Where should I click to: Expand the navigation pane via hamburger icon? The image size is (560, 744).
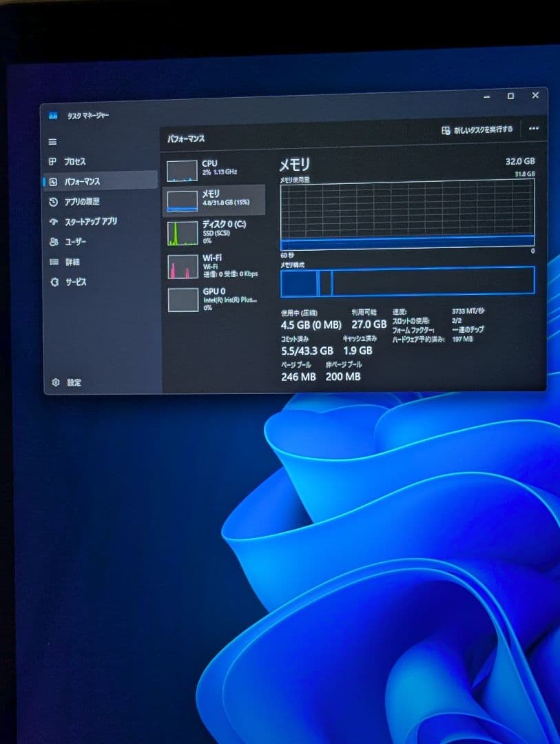click(x=53, y=141)
